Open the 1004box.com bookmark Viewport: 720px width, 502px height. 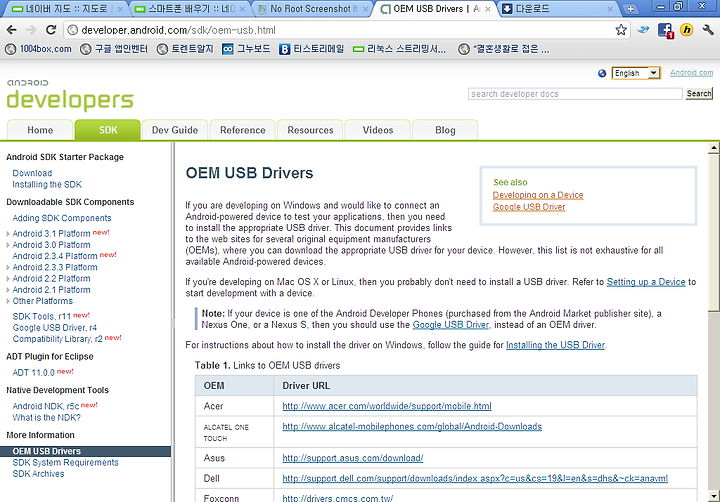tap(39, 49)
